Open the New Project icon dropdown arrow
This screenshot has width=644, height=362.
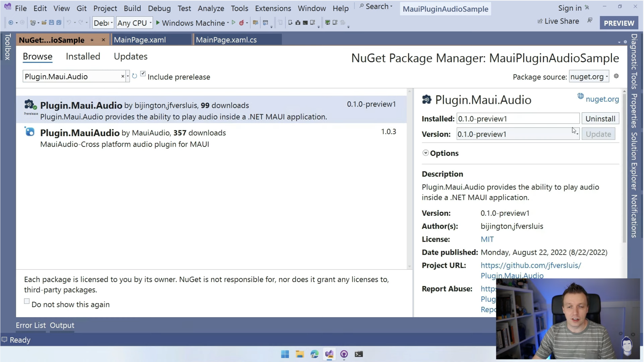[x=38, y=23]
